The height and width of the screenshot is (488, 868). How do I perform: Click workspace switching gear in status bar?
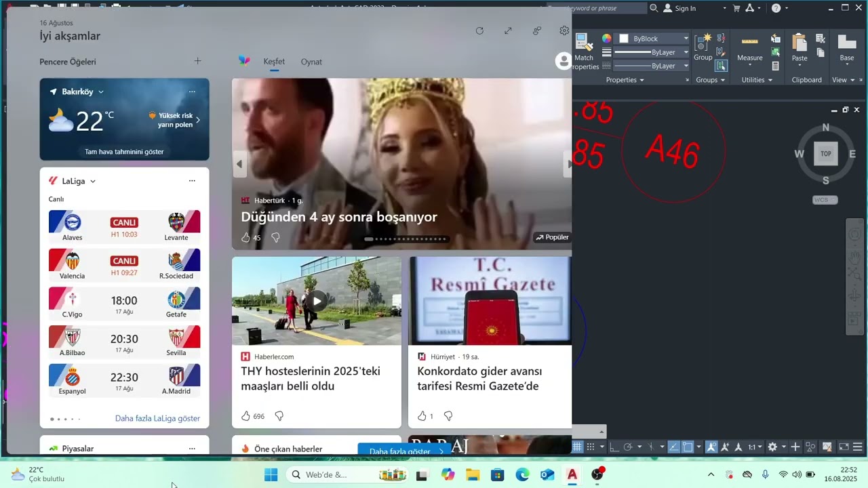[772, 447]
